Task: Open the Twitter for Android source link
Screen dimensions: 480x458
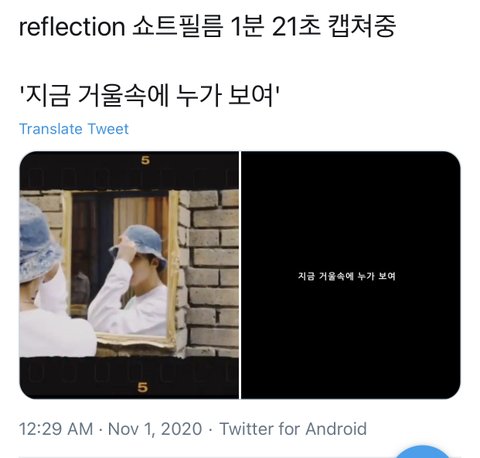Action: tap(293, 429)
